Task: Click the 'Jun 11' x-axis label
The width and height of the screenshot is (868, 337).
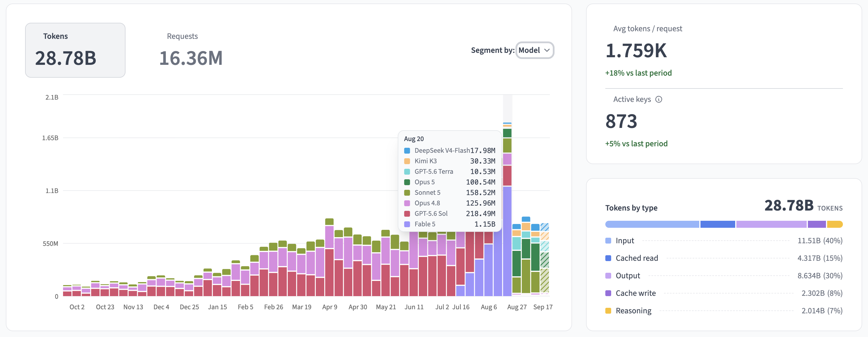Action: tap(414, 307)
